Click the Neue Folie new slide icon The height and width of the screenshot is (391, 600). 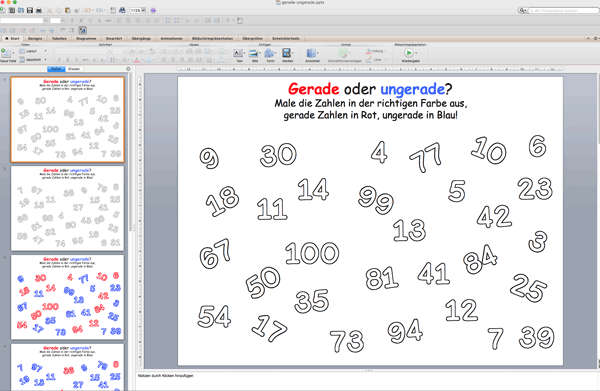(7, 54)
